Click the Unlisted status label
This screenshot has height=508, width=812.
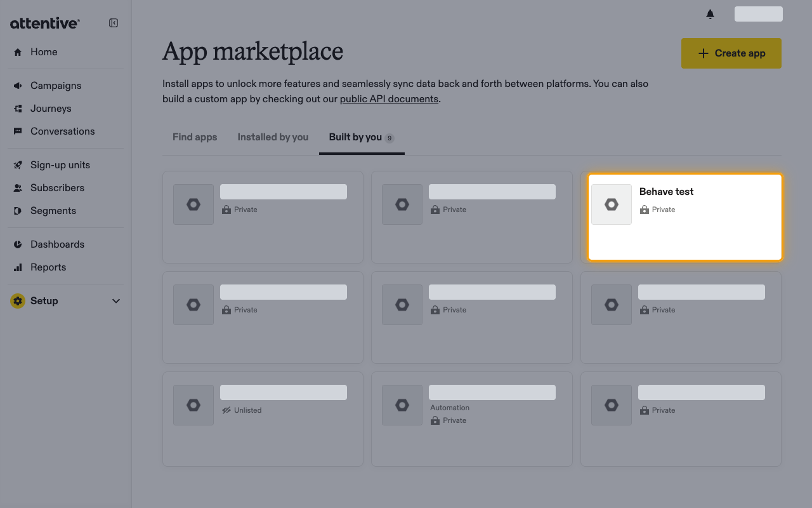[x=247, y=410]
